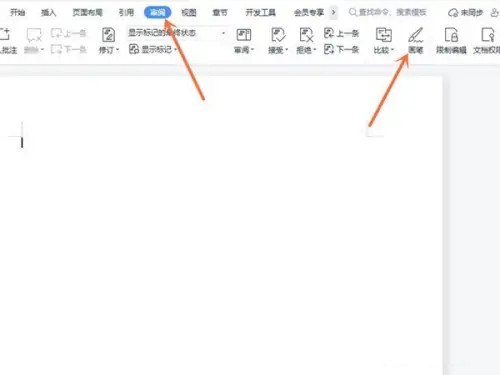Select the 画笔 (Pen) tool
The width and height of the screenshot is (500, 375).
416,41
